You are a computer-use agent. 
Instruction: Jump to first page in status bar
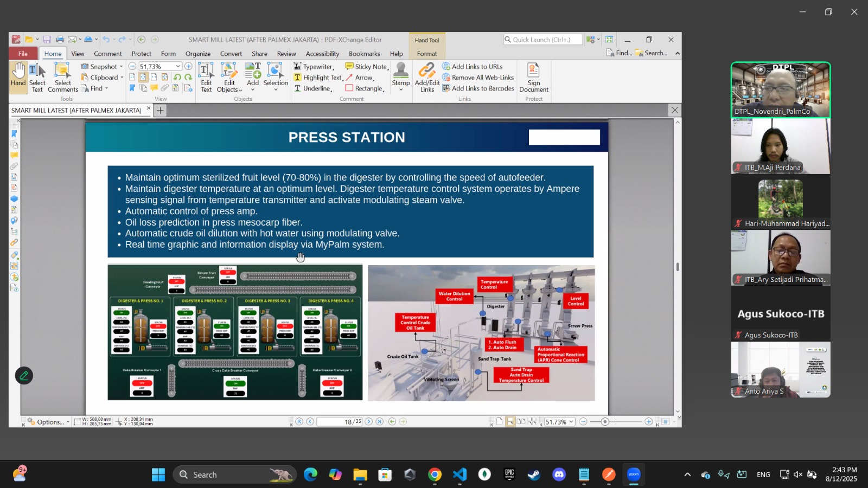coord(299,421)
